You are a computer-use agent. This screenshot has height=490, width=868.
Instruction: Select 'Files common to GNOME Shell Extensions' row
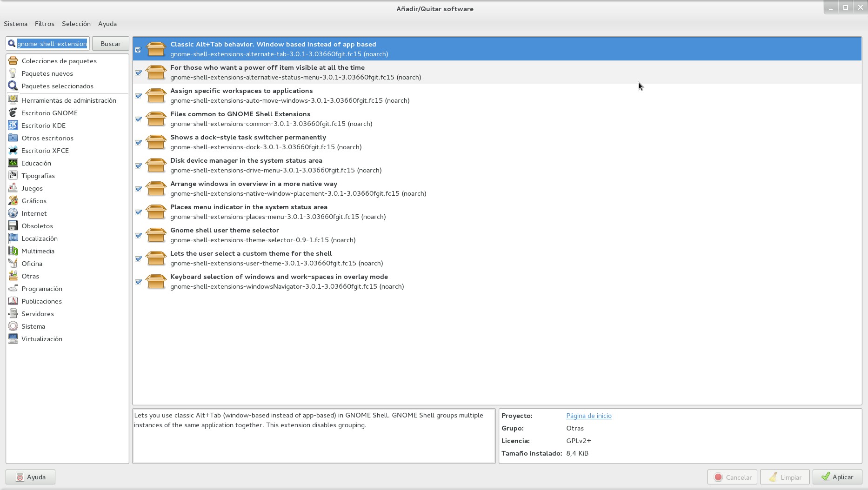pyautogui.click(x=497, y=119)
